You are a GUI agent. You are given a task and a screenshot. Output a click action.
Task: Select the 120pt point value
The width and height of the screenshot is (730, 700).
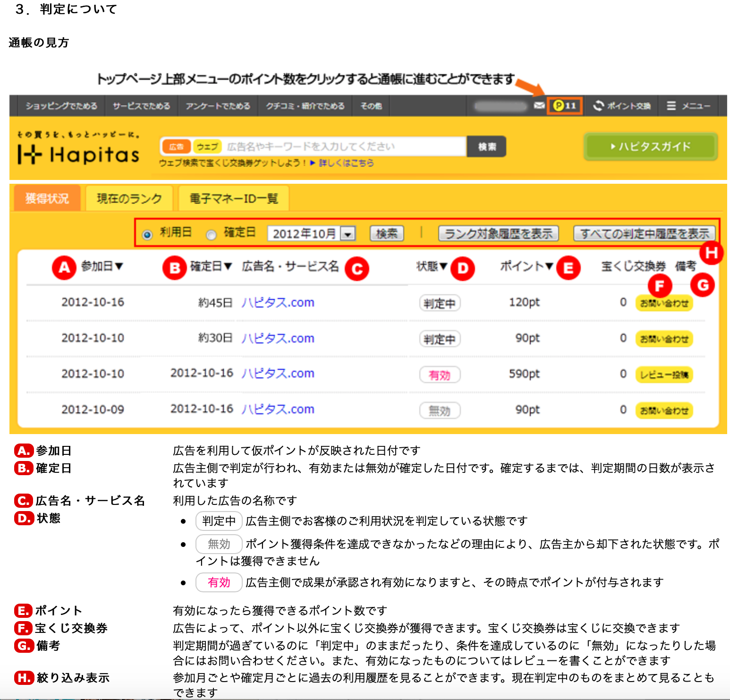tap(524, 302)
